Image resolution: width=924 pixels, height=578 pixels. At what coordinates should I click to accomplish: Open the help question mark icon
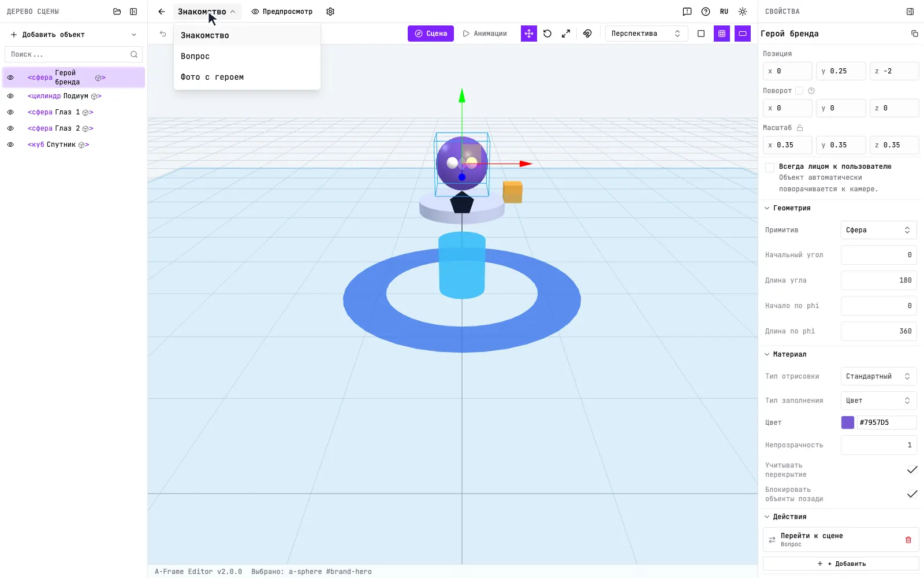706,12
